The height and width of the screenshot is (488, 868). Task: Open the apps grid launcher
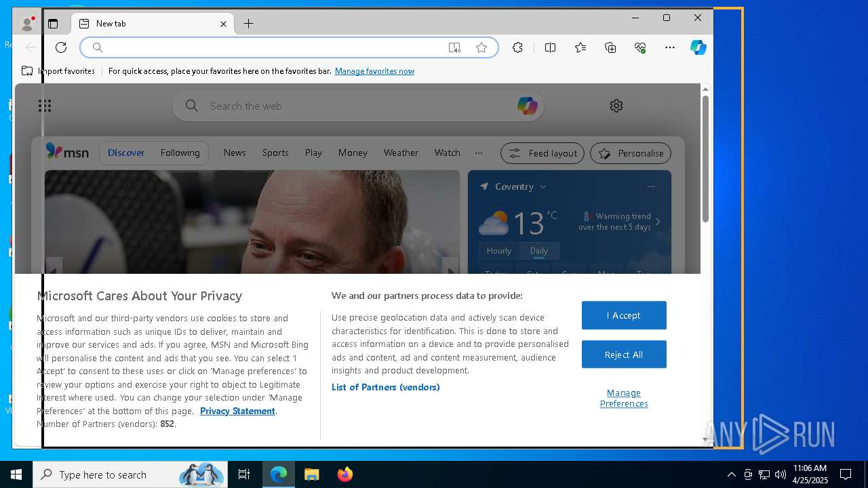(45, 106)
